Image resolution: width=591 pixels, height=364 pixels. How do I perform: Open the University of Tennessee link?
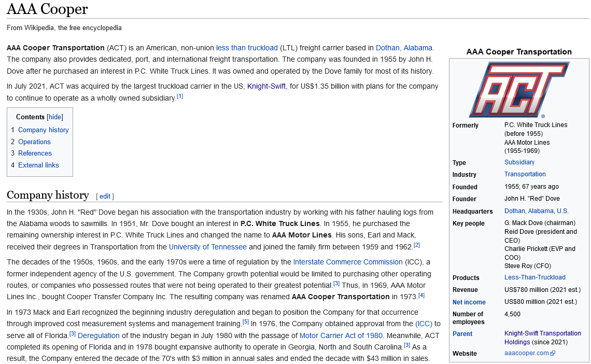pos(208,247)
